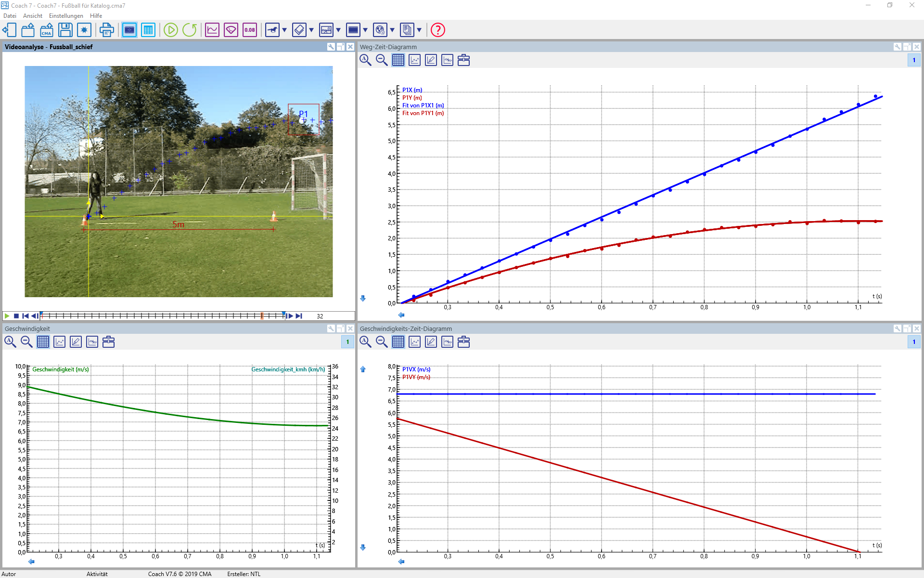Click wrench settings icon of Videoanalyse panel
The image size is (924, 578).
[x=331, y=47]
